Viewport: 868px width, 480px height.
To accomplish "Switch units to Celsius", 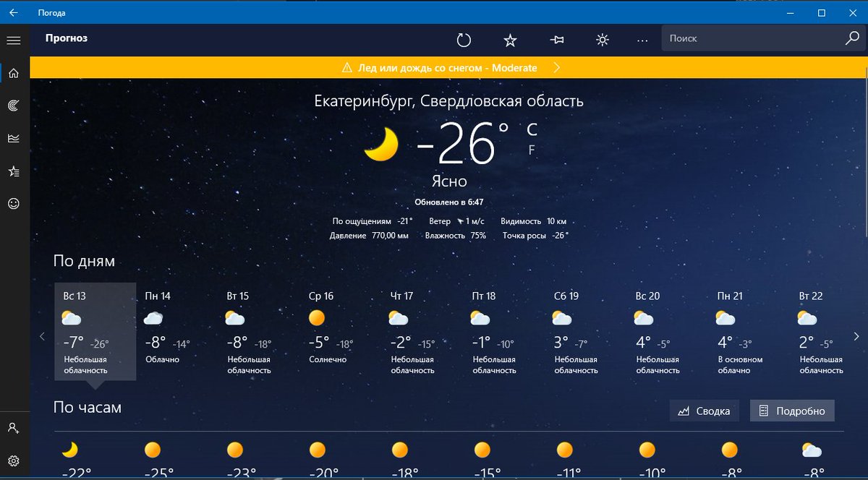I will tap(532, 129).
